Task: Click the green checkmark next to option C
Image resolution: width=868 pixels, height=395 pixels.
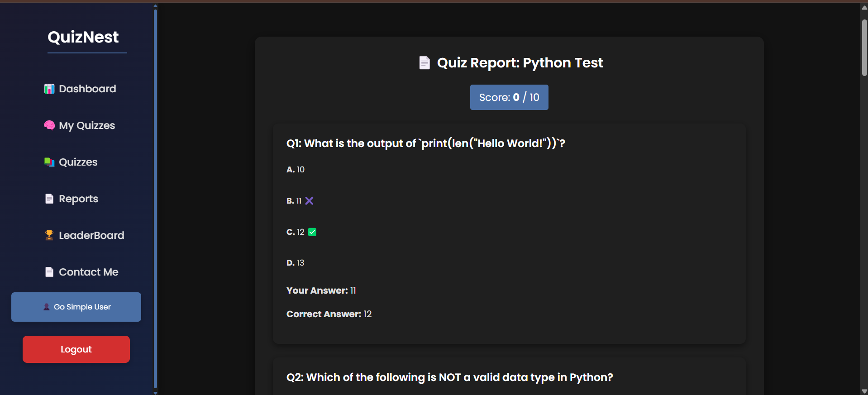Action: pos(312,232)
